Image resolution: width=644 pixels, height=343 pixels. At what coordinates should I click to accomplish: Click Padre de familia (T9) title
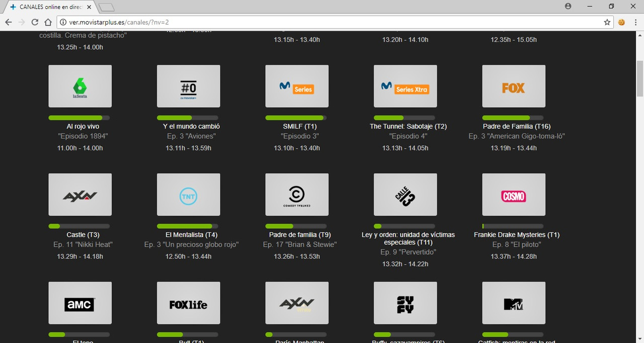click(x=300, y=235)
